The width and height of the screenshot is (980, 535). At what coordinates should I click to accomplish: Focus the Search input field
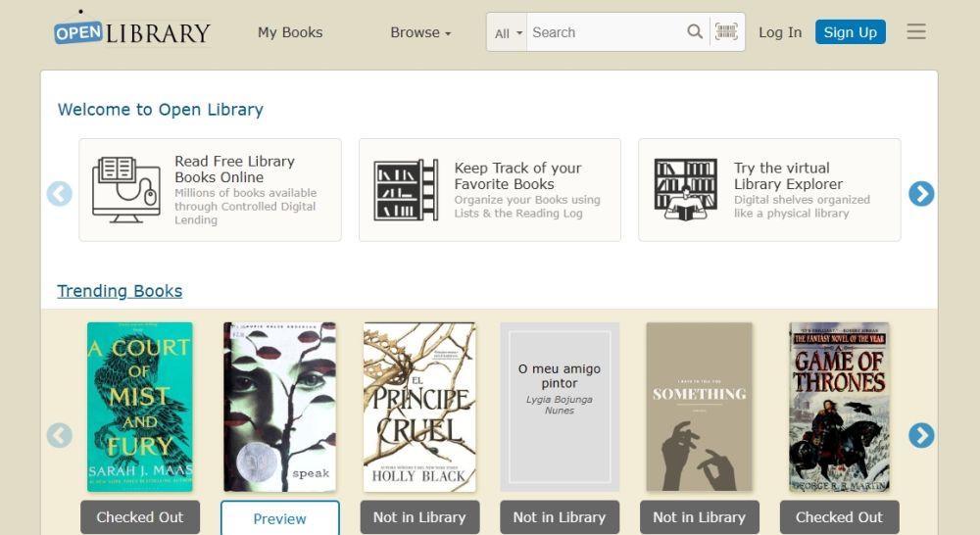pos(605,32)
